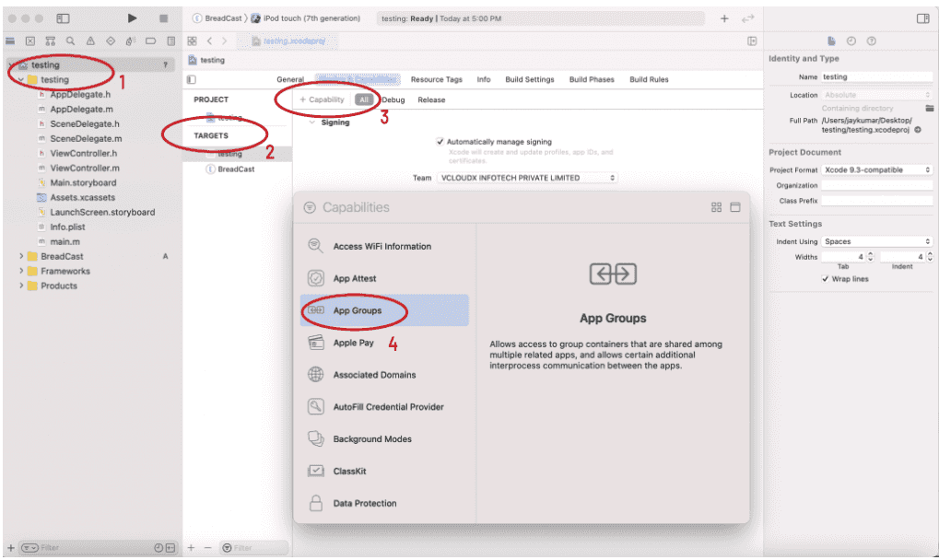Image resolution: width=939 pixels, height=560 pixels.
Task: Open the Test navigator diamond icon
Action: tap(111, 41)
